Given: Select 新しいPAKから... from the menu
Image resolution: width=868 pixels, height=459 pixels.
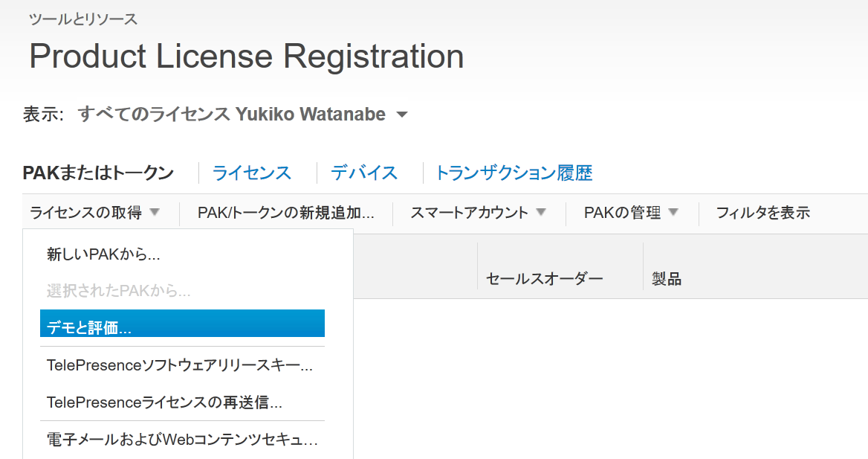Looking at the screenshot, I should coord(103,254).
